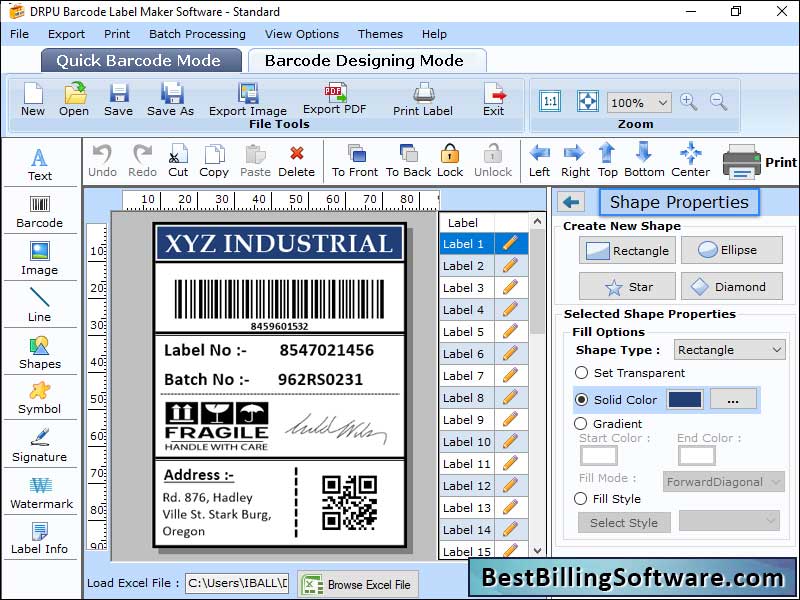
Task: Zoom in with the magnifier plus icon
Action: (x=688, y=102)
